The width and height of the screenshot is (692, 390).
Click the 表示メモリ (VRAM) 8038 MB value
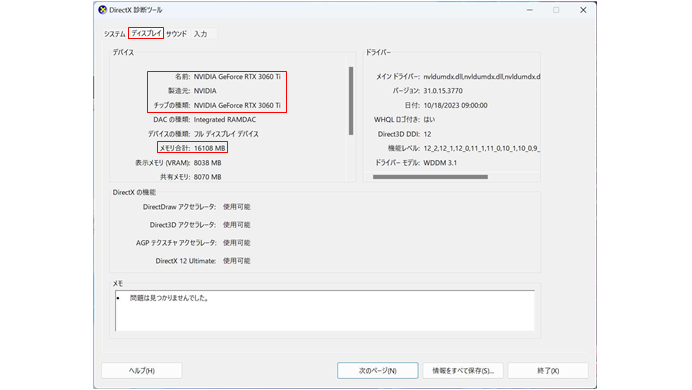[207, 163]
